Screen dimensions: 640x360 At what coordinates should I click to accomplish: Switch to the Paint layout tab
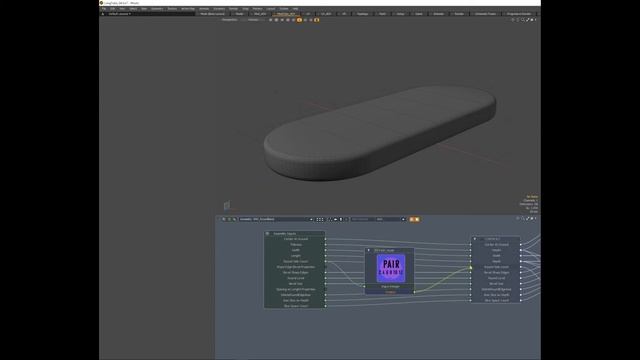[382, 14]
